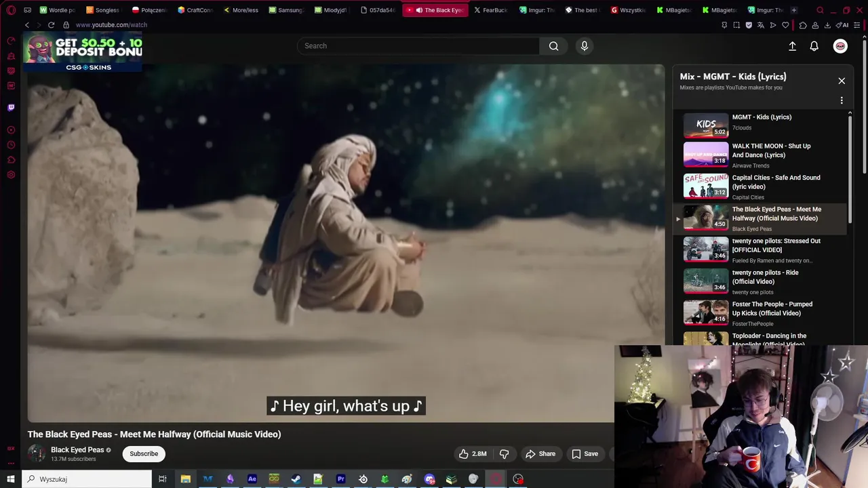Image resolution: width=868 pixels, height=488 pixels.
Task: Click the CSG Skins deposit bonus ad
Action: point(84,52)
